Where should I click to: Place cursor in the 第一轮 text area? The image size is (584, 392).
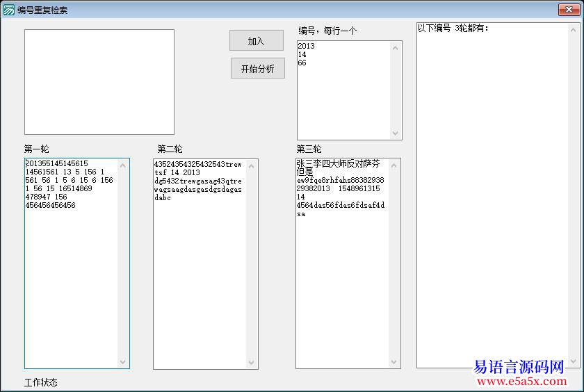click(71, 278)
